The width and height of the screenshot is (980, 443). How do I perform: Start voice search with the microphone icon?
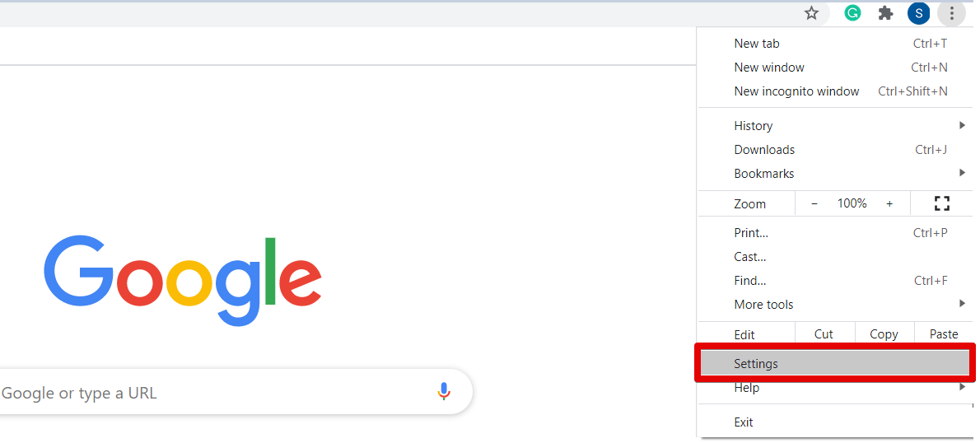(444, 392)
